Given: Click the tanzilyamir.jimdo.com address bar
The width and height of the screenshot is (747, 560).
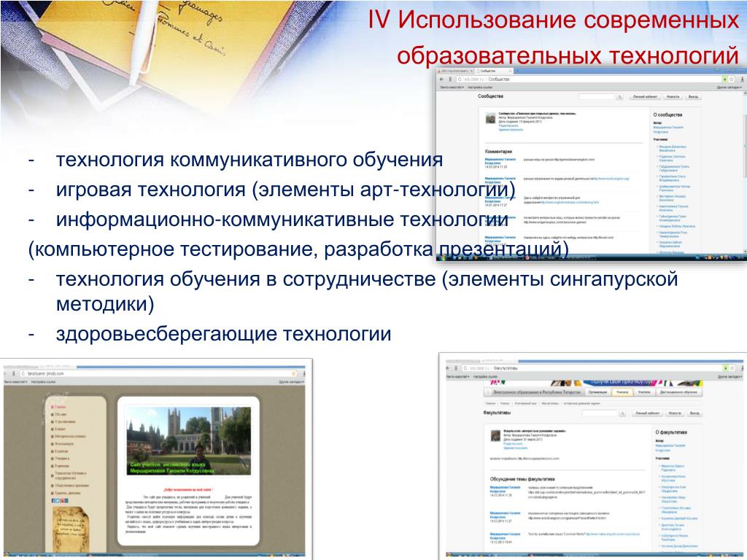Looking at the screenshot, I should click(158, 373).
